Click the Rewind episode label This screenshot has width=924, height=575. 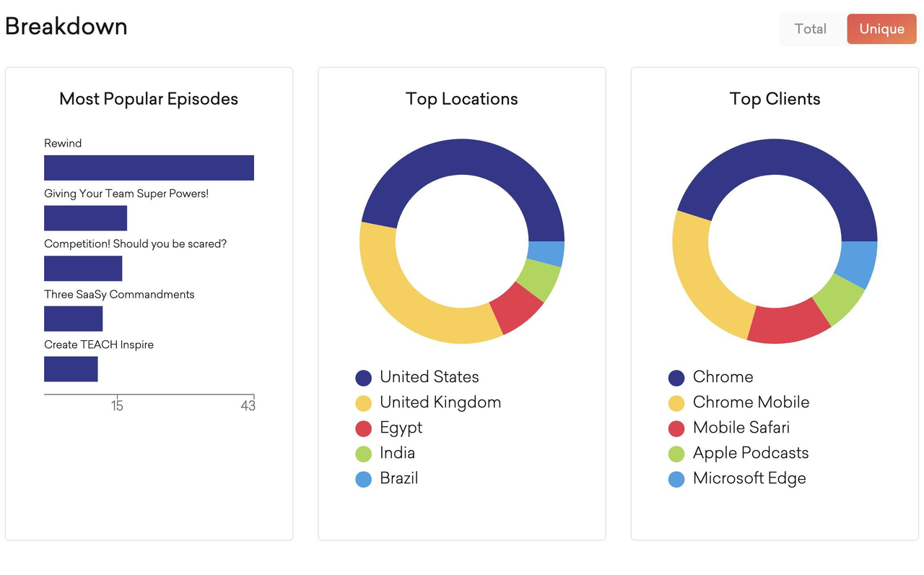(63, 143)
